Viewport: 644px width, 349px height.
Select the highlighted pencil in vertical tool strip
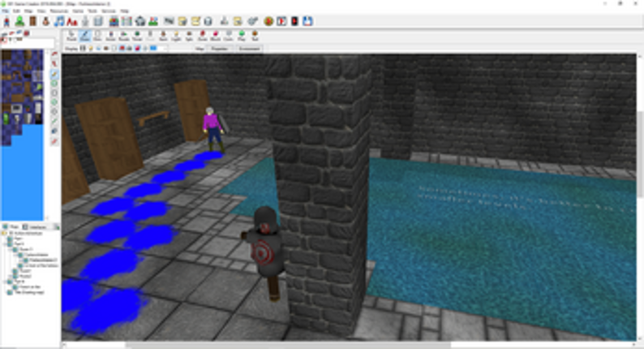[54, 75]
